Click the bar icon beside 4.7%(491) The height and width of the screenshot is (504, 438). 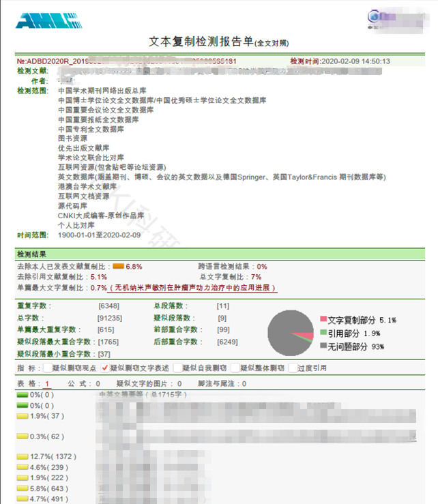[23, 499]
